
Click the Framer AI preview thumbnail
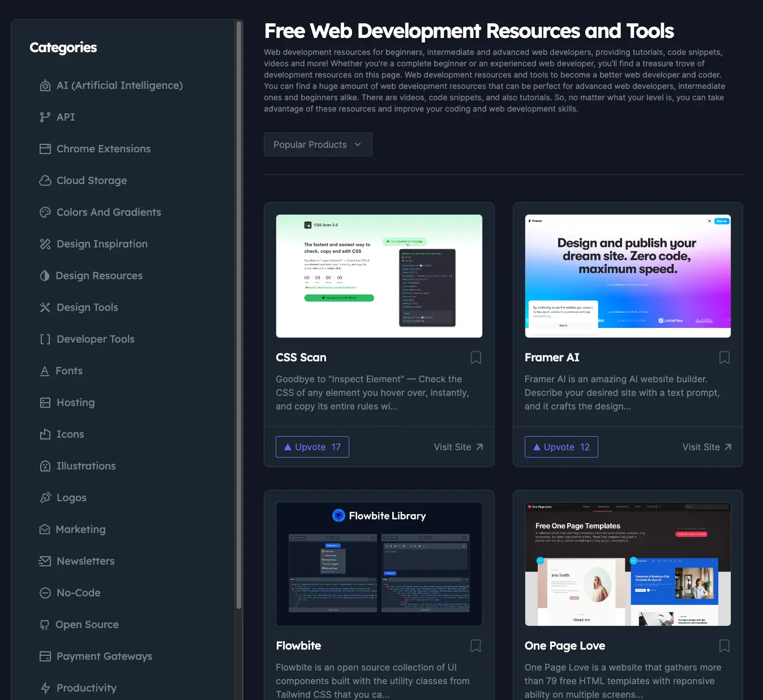point(628,276)
